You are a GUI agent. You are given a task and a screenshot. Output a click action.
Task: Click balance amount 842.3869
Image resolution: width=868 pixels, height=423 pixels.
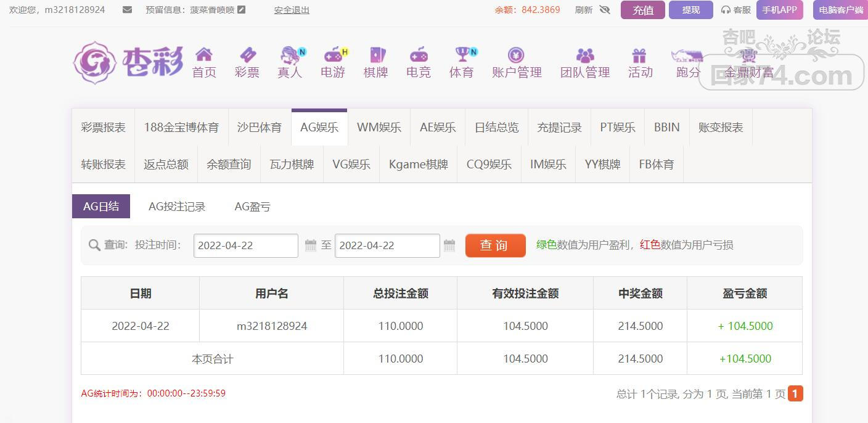(541, 10)
